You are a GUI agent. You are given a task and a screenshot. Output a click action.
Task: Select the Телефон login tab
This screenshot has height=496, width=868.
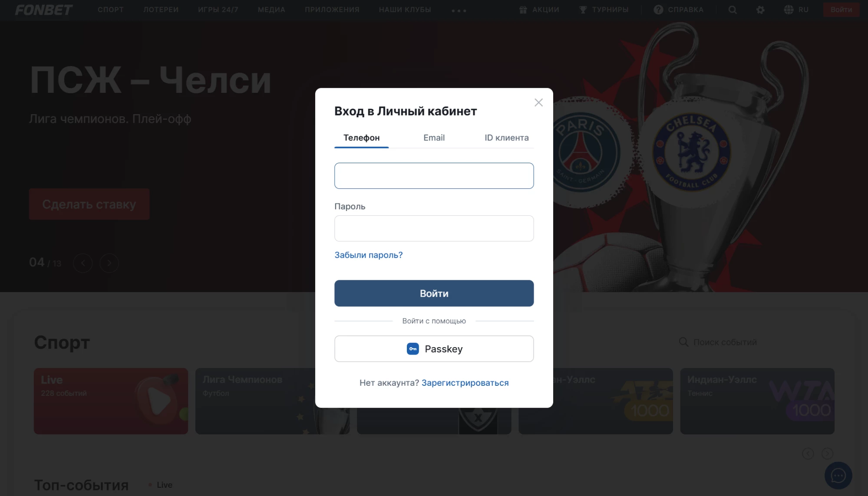pyautogui.click(x=361, y=138)
